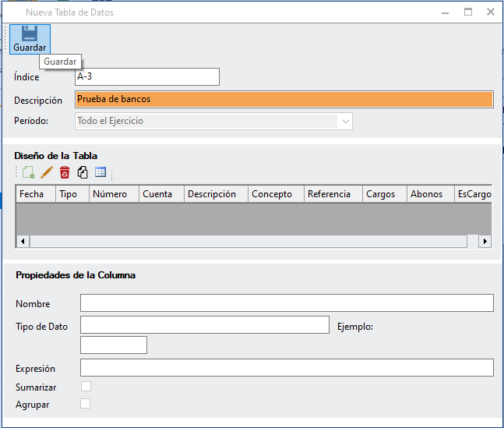Click the Tipo de Dato field

pyautogui.click(x=204, y=324)
